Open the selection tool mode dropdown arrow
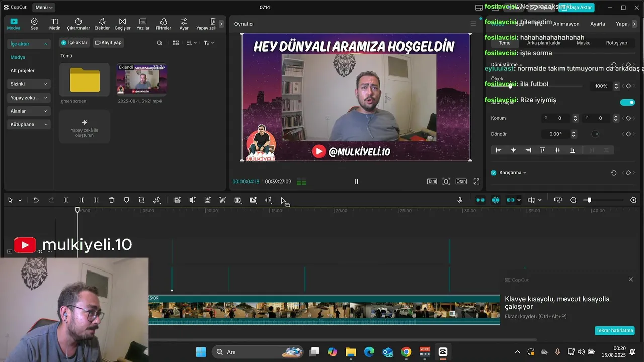644x362 pixels. tap(20, 200)
